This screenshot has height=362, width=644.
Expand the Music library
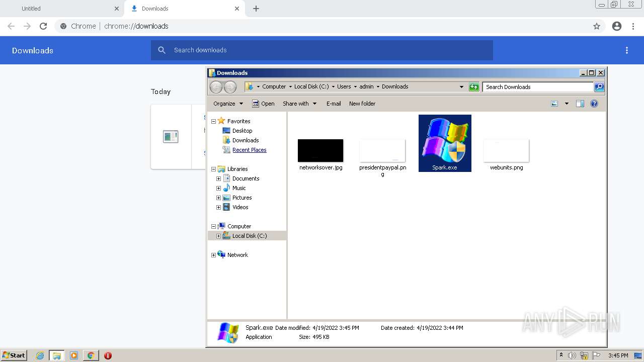click(218, 188)
